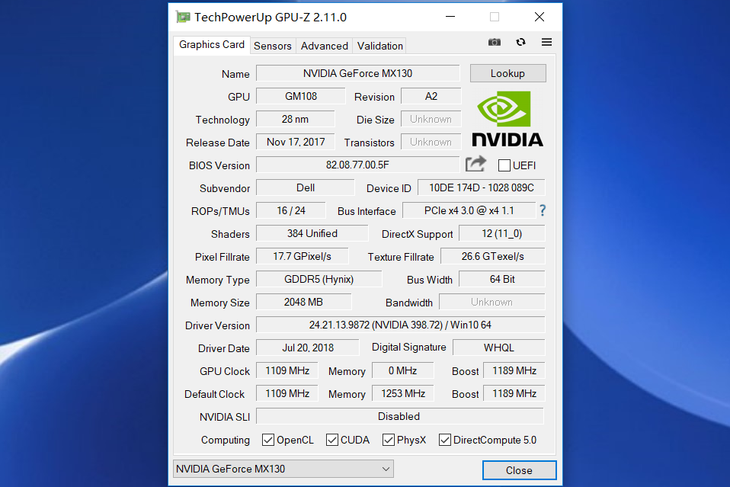Image resolution: width=730 pixels, height=487 pixels.
Task: Click the Die Size field showing Unknown
Action: coord(431,119)
